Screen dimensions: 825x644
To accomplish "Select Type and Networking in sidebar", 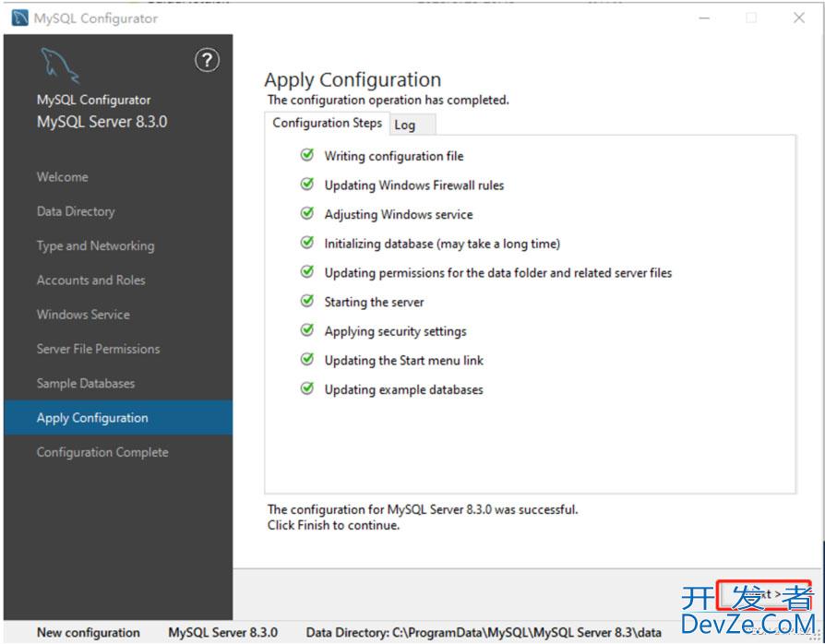I will pyautogui.click(x=95, y=245).
